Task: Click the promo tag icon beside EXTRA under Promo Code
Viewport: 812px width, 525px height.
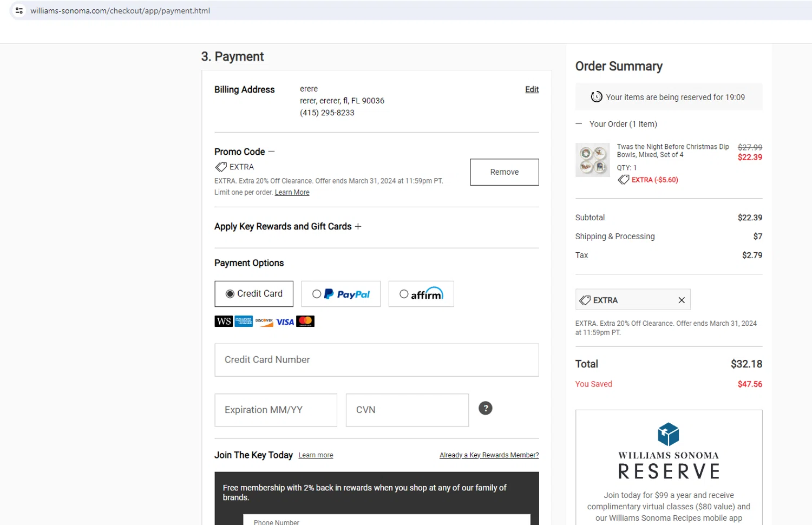Action: click(221, 167)
